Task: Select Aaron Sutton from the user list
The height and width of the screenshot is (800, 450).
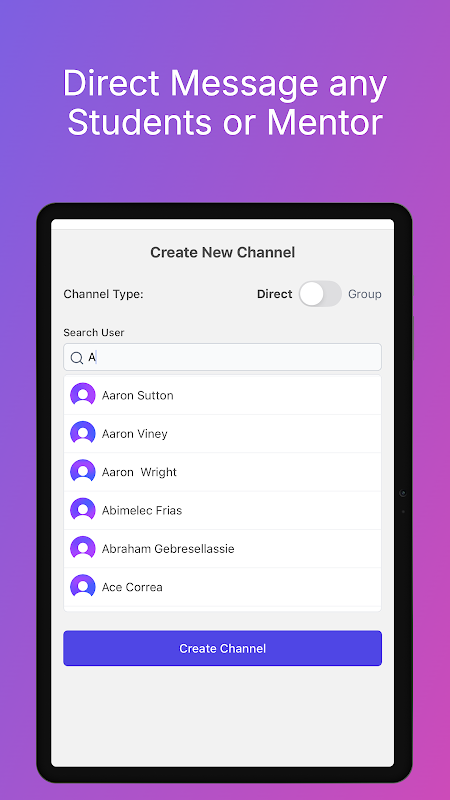Action: pyautogui.click(x=222, y=395)
